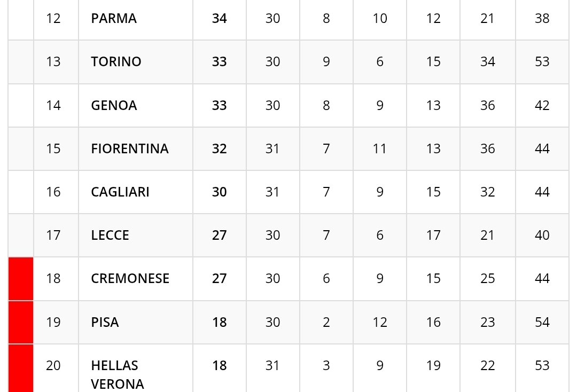Click the PARMA team name
Image resolution: width=577 pixels, height=392 pixels.
(114, 19)
